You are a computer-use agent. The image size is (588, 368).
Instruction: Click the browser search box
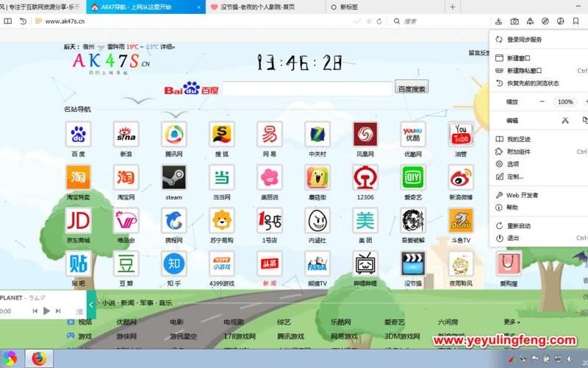(440, 21)
